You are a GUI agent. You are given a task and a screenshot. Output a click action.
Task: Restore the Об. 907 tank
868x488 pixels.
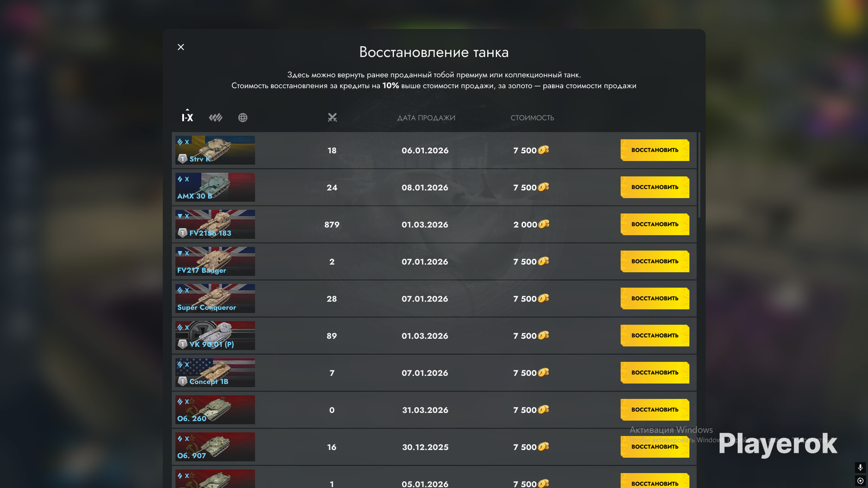click(655, 447)
